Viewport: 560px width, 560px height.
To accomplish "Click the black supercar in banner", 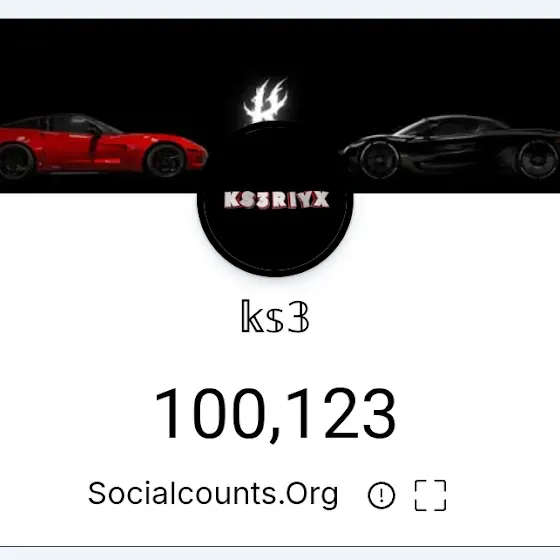I will [449, 147].
